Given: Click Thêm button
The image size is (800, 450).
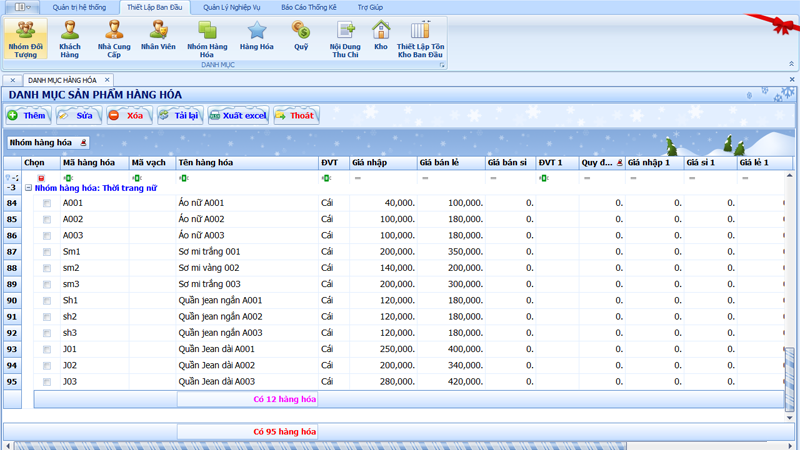Looking at the screenshot, I should [x=28, y=115].
